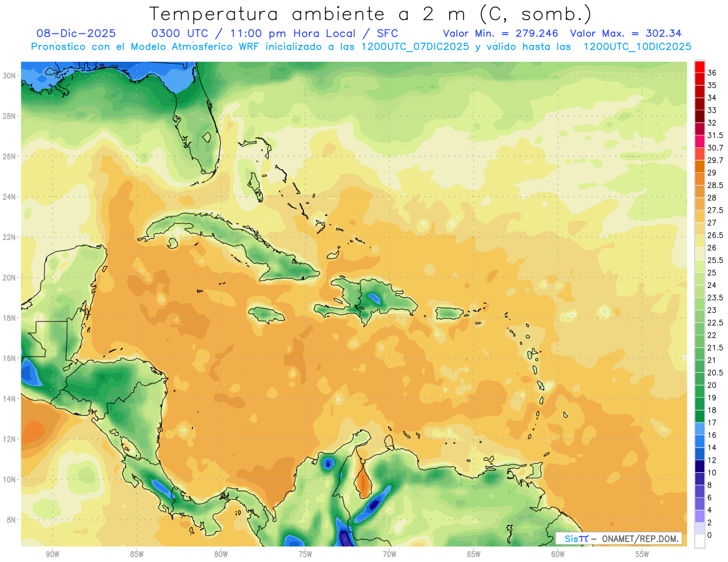Click the '6' legend value
This screenshot has height=562, width=728.
[x=710, y=498]
